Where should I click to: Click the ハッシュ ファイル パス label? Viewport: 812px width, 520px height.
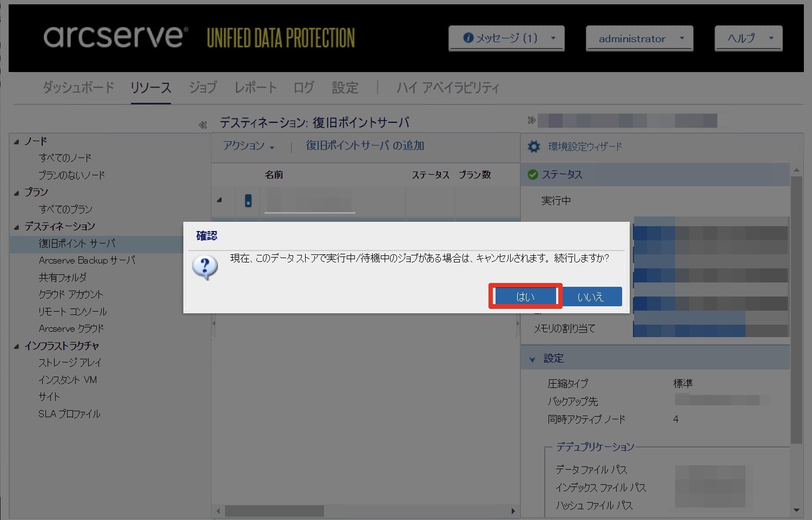tap(594, 505)
